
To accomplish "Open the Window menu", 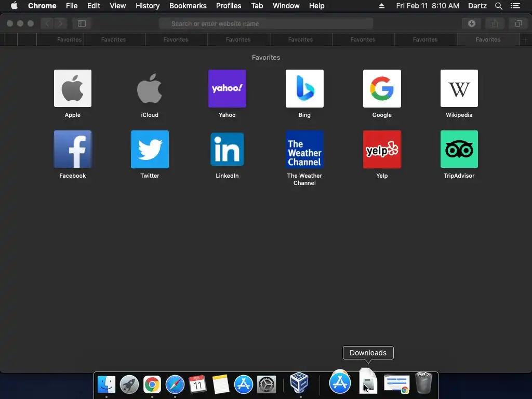I will 286,6.
